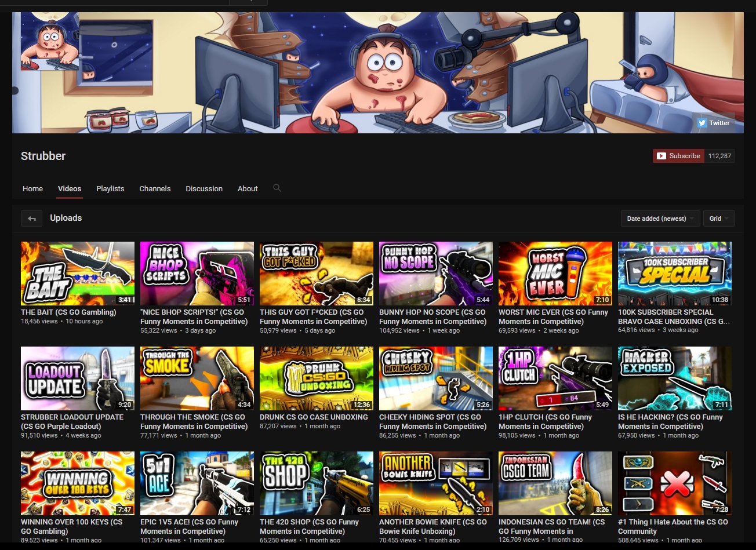This screenshot has height=550, width=756.
Task: Click the 98,105 views text
Action: pos(517,435)
